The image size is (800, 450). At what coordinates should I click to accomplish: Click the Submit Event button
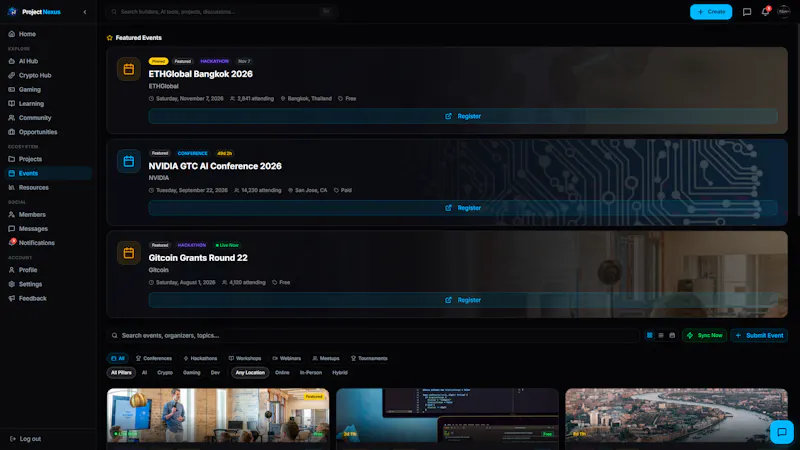759,336
